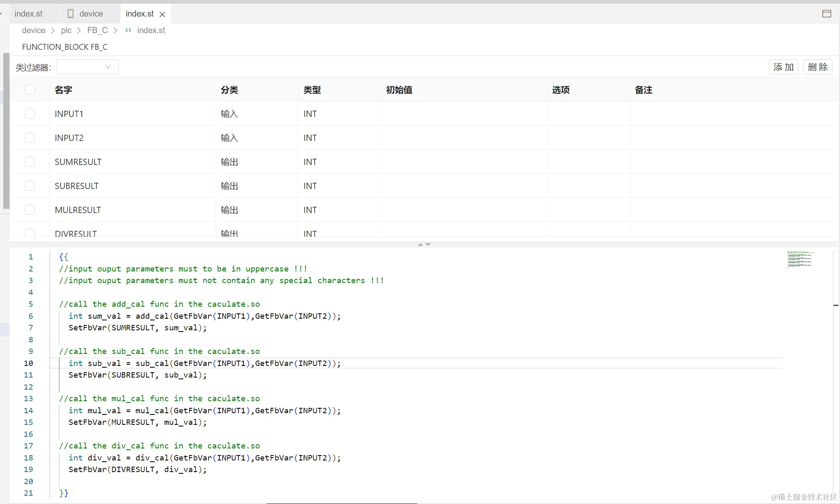840x504 pixels.
Task: Toggle the select-all header checkbox
Action: (30, 90)
